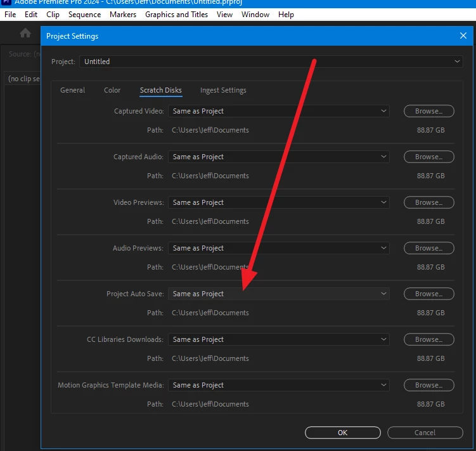Expand the Captured Audio location dropdown
Image resolution: width=476 pixels, height=451 pixels.
point(279,157)
